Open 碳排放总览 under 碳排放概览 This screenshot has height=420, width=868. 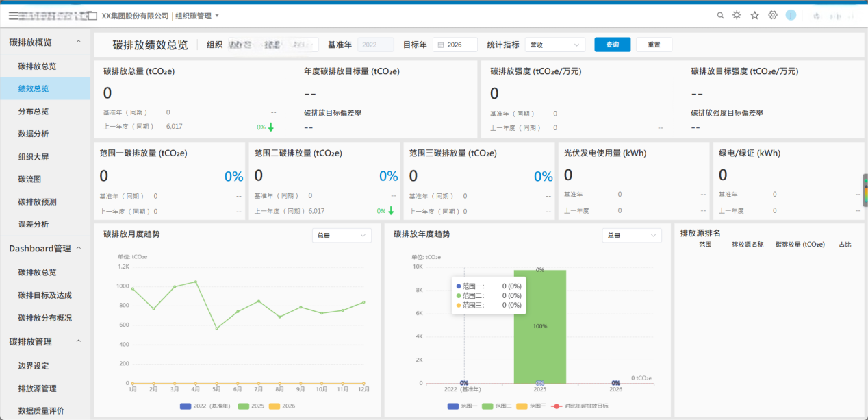[x=45, y=66]
